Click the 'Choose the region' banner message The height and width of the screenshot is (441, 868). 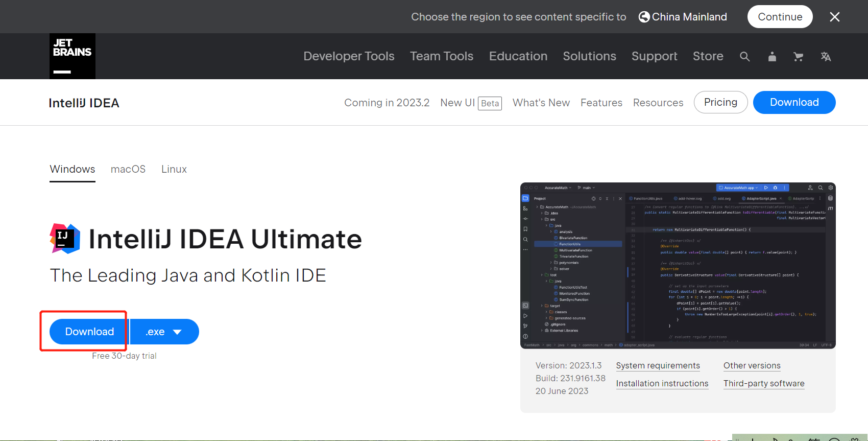point(519,17)
